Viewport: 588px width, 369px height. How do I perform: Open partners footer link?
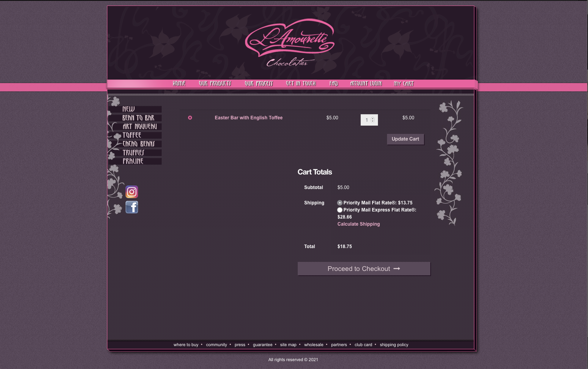tap(339, 345)
